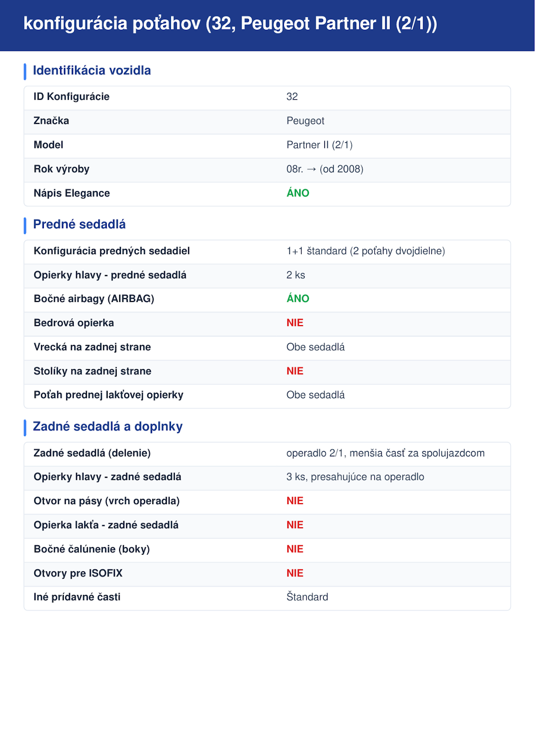Select the Štandard value for Iné prídavné časti
This screenshot has height=756, width=535.
click(x=307, y=597)
